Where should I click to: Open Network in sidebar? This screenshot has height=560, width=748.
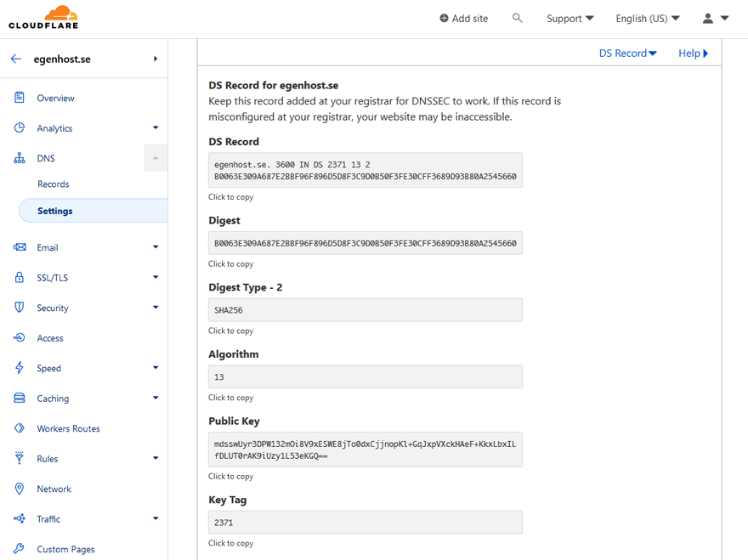click(x=54, y=489)
